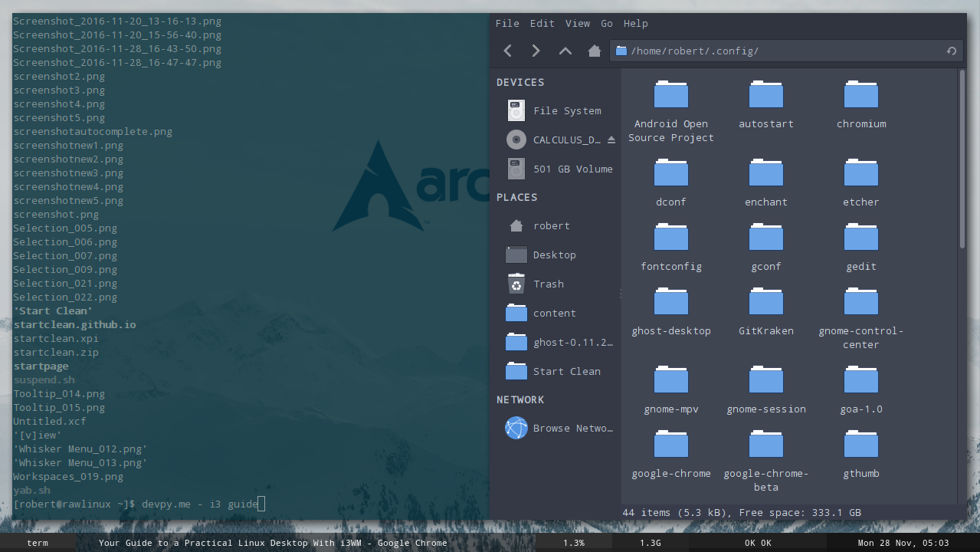Open Trash in Places sidebar

click(x=548, y=284)
